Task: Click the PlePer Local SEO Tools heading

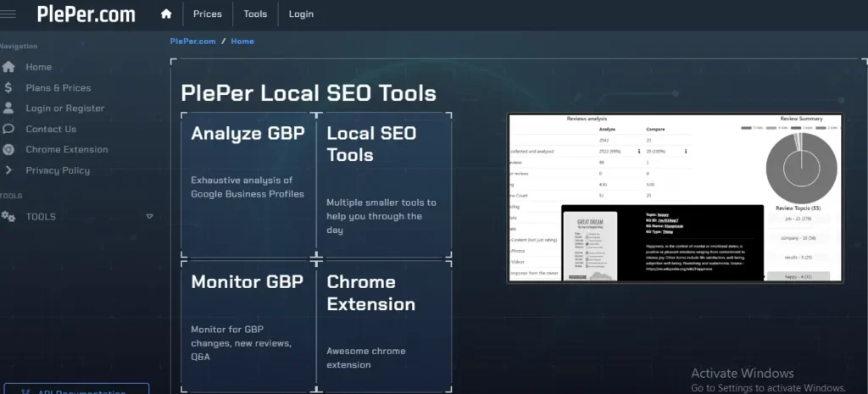Action: (x=309, y=93)
